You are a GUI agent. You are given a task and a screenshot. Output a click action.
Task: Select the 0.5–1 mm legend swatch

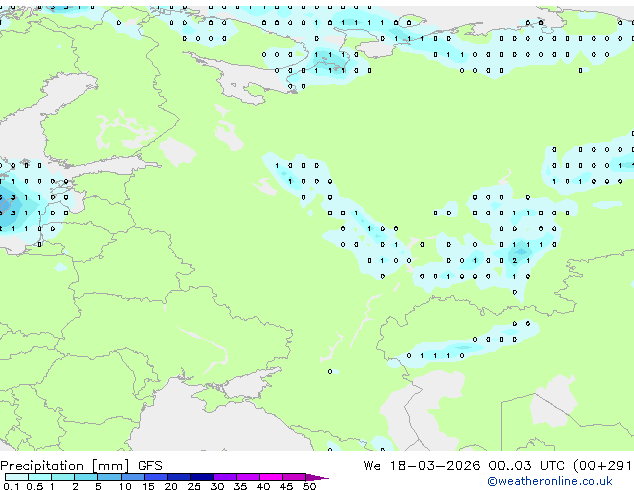point(40,477)
